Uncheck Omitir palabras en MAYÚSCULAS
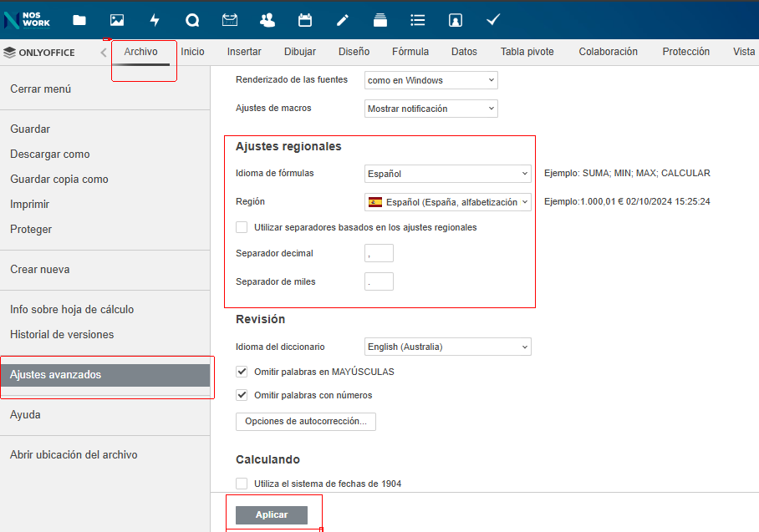759x532 pixels. coord(242,372)
